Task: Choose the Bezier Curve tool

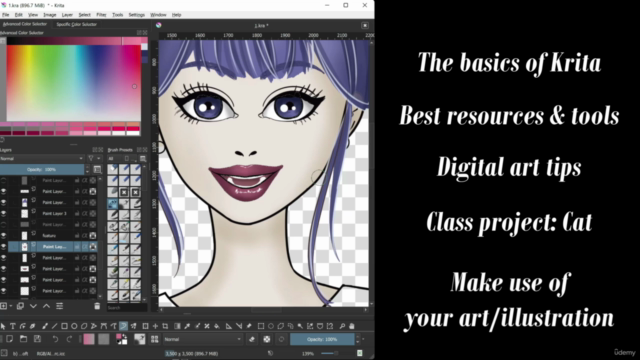Action: 104,326
